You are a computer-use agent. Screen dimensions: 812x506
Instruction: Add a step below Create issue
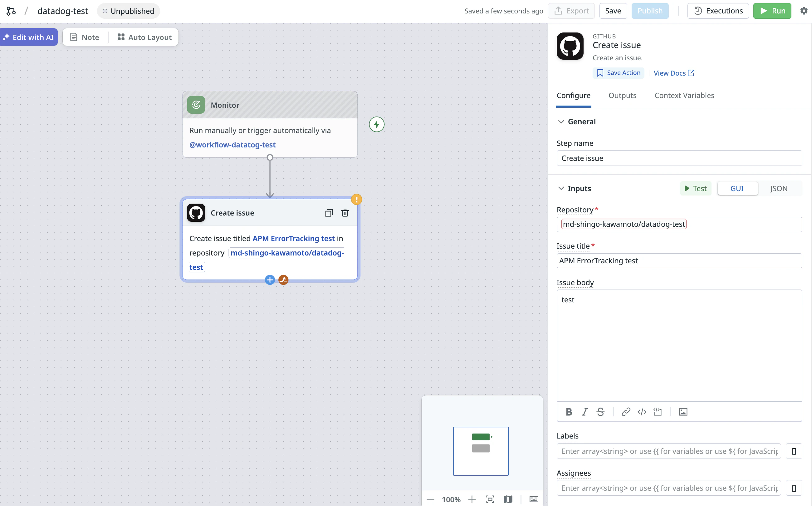tap(270, 280)
